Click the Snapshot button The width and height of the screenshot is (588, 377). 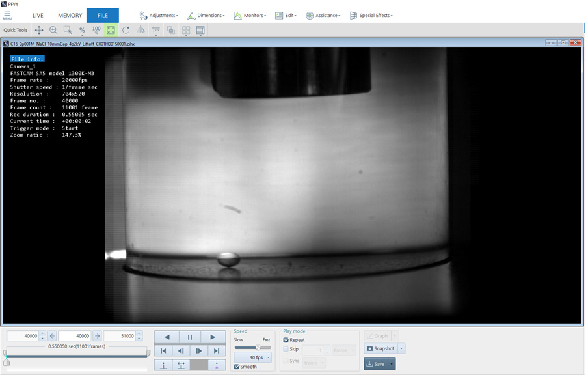pos(381,348)
